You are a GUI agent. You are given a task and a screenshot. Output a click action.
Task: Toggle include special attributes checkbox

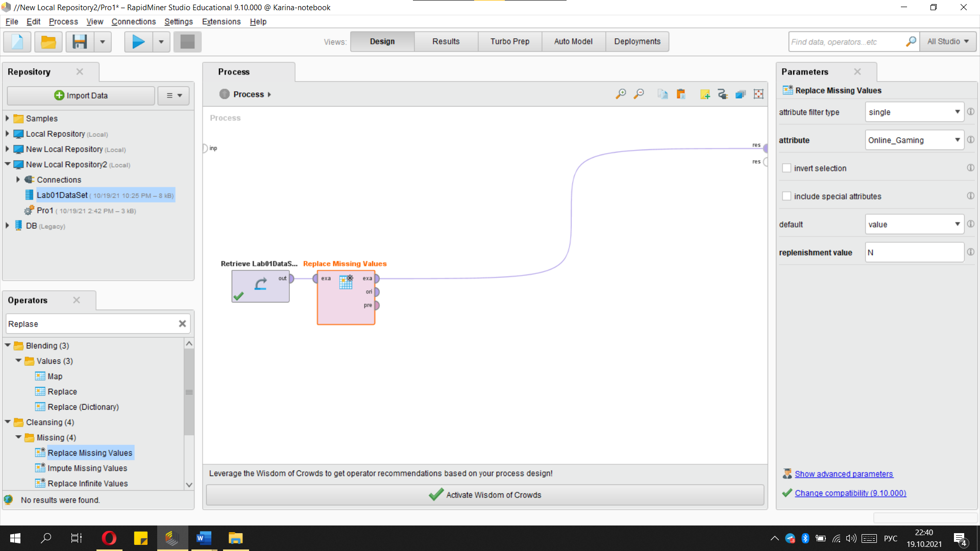coord(787,196)
